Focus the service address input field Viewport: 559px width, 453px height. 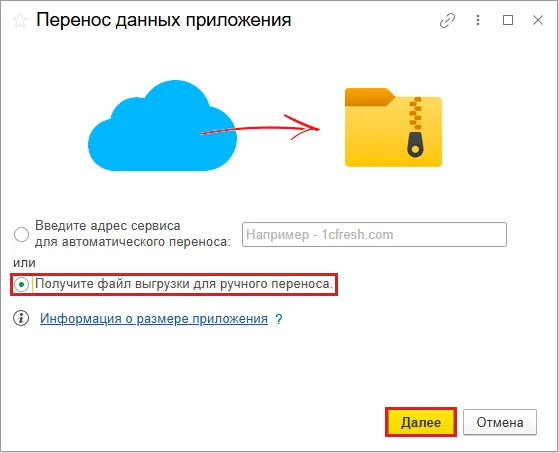[374, 235]
